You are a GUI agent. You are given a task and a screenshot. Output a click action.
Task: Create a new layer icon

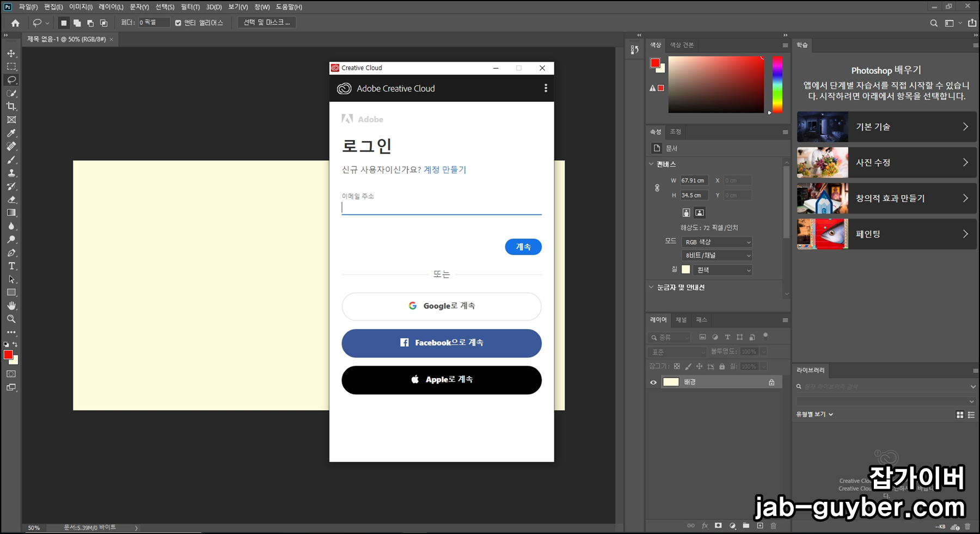click(x=760, y=526)
